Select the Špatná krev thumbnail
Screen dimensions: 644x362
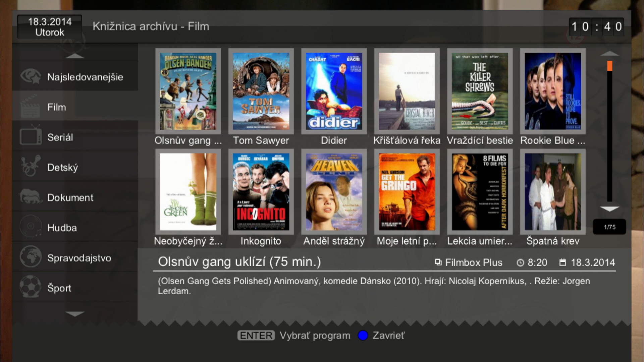553,192
